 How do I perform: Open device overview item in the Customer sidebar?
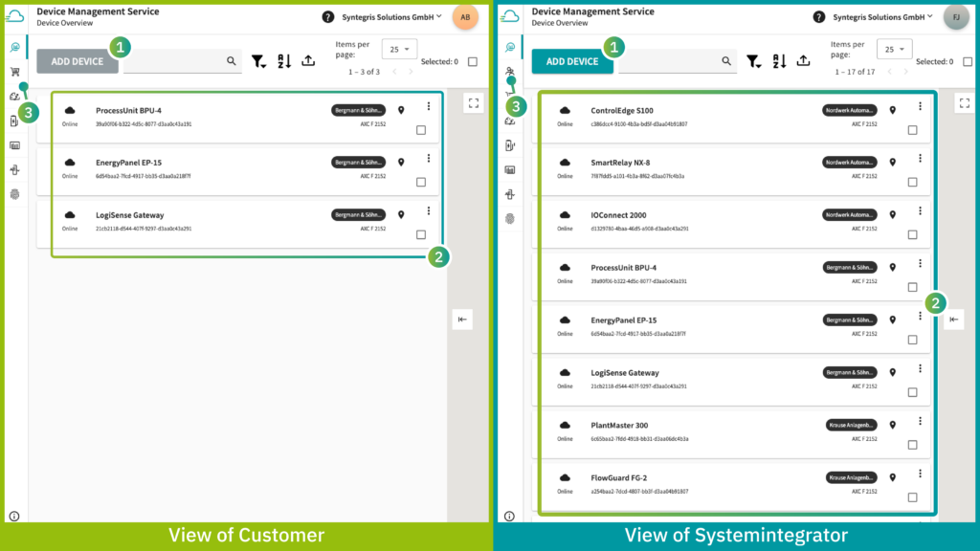point(15,48)
